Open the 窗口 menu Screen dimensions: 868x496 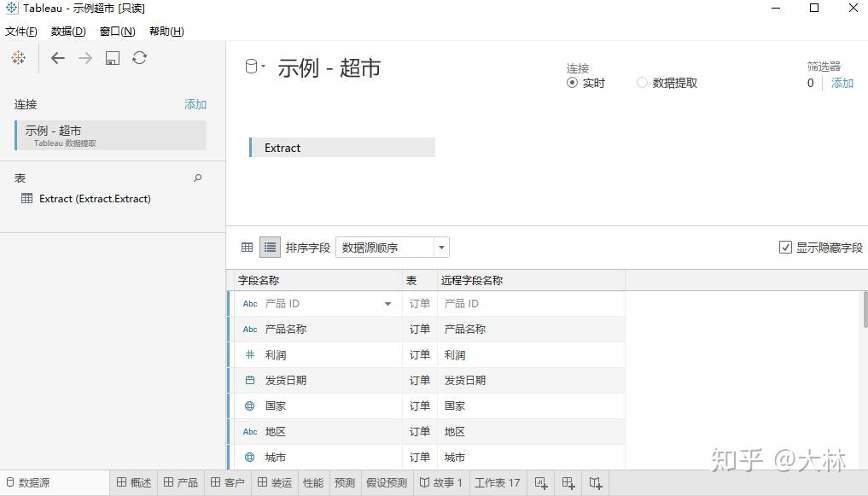pos(118,32)
